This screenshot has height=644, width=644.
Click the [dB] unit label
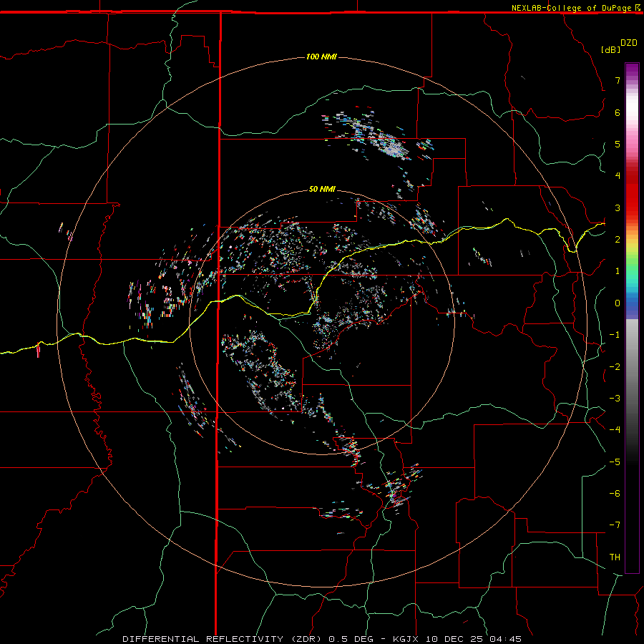point(610,49)
